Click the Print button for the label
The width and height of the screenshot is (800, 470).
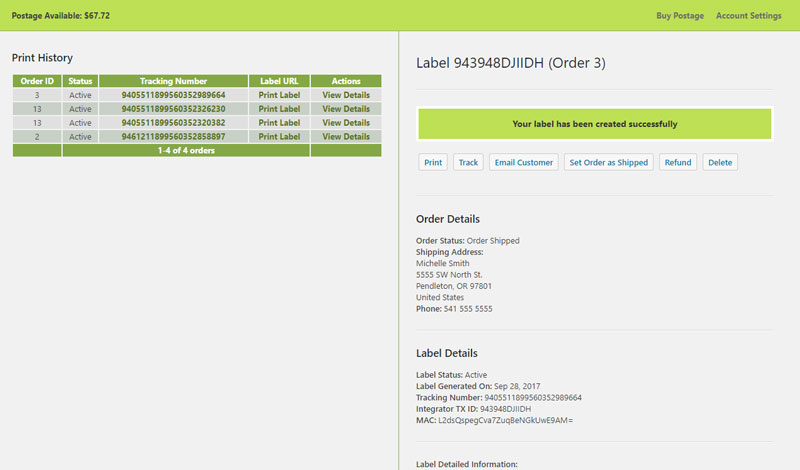pos(433,162)
